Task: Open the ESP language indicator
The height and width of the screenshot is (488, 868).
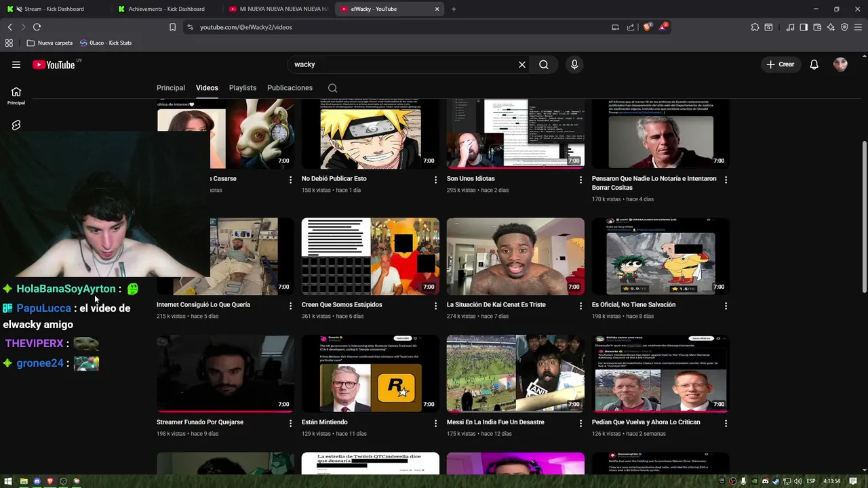Action: pos(811,481)
